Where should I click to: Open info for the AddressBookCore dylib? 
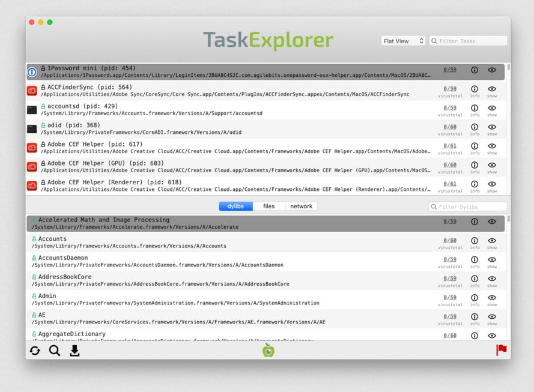pos(475,279)
